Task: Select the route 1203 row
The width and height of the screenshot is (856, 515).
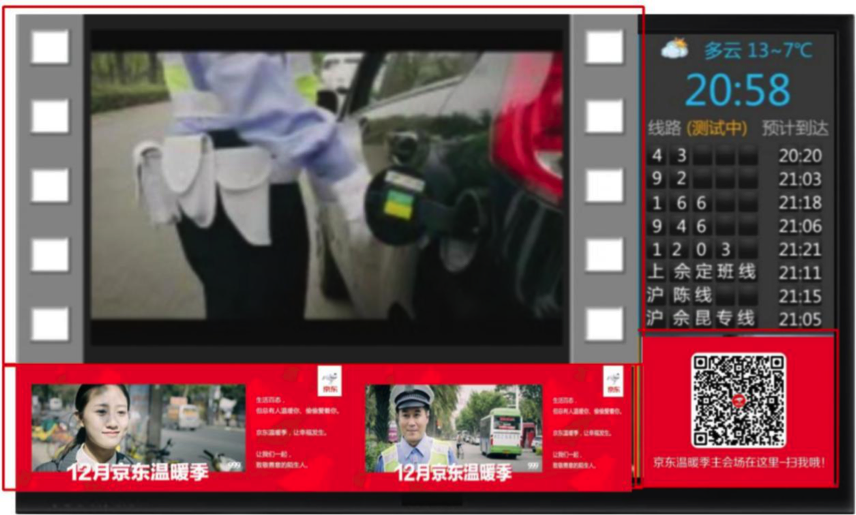Action: click(736, 250)
